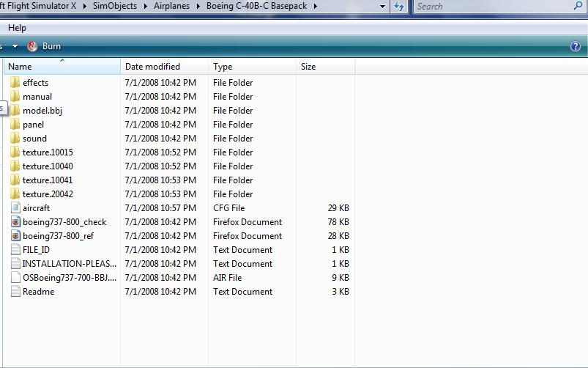Expand arrow after Flight Simulator X breadcrumb
588x368 pixels.
click(85, 6)
